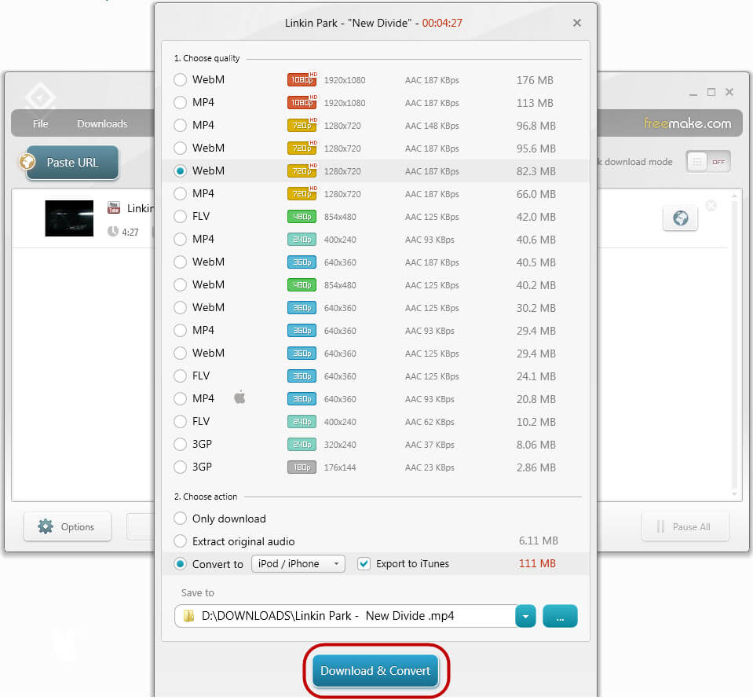Click the 240p badge on 3GP 8.06 MB row

click(302, 445)
